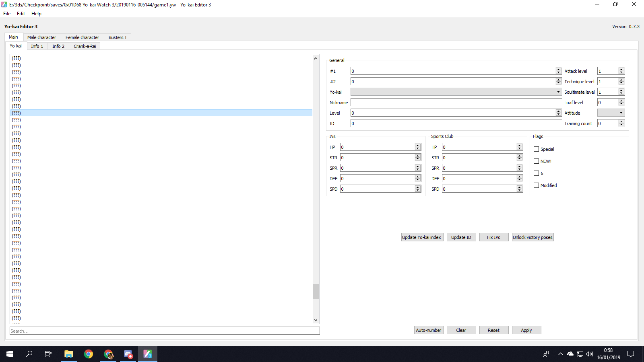Apply changes with Apply button
644x362 pixels.
526,330
